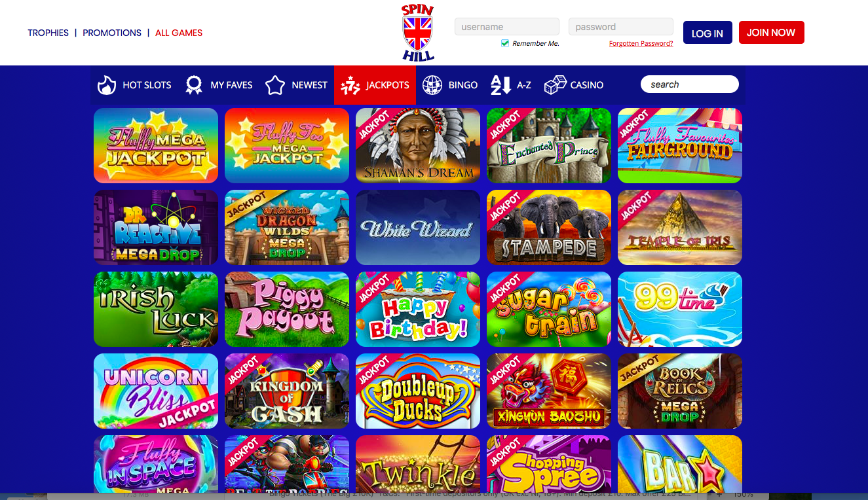Click the Log In button

click(708, 33)
